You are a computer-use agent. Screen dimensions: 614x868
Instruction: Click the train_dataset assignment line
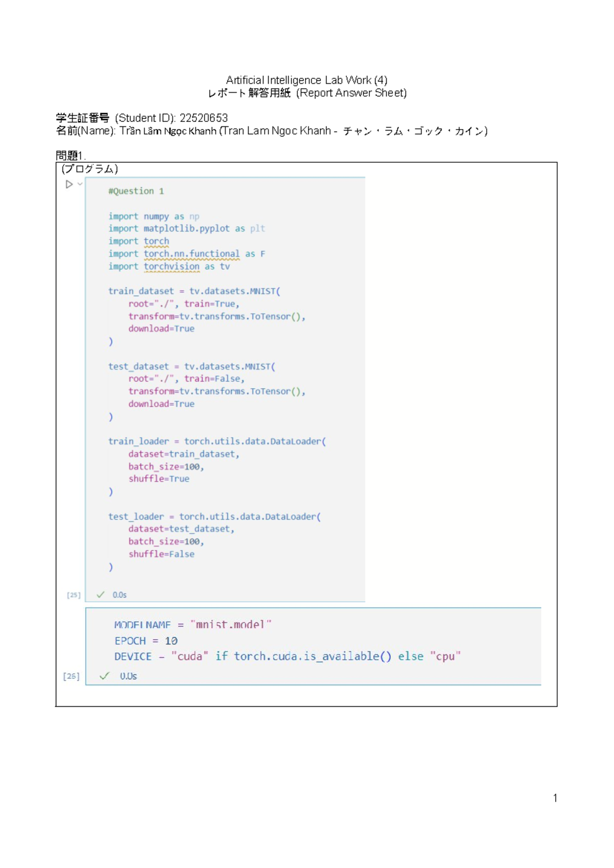point(194,291)
